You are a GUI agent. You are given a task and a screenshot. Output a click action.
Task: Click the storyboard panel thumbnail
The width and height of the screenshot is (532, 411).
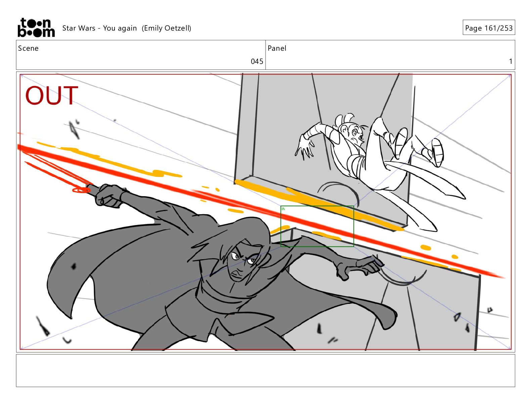(265, 212)
